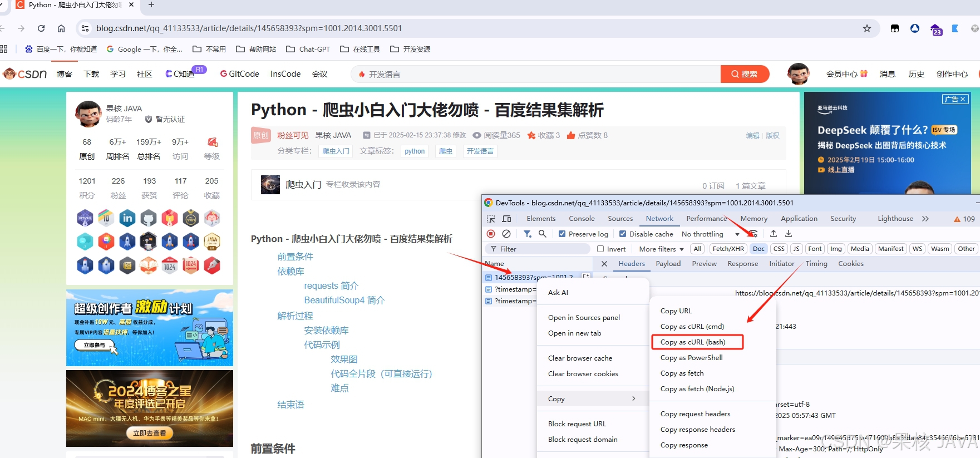Toggle the Doc request type filter

759,249
